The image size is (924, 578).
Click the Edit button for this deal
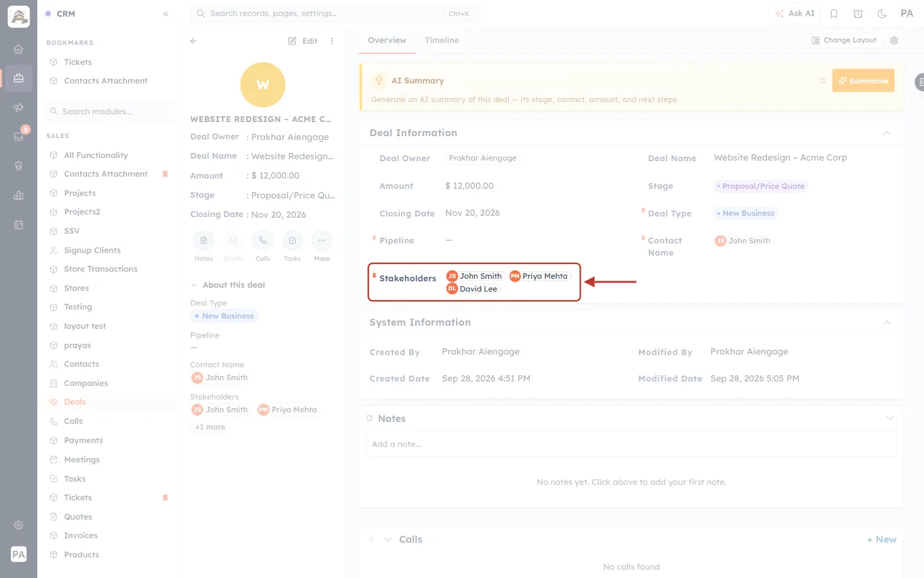click(303, 40)
